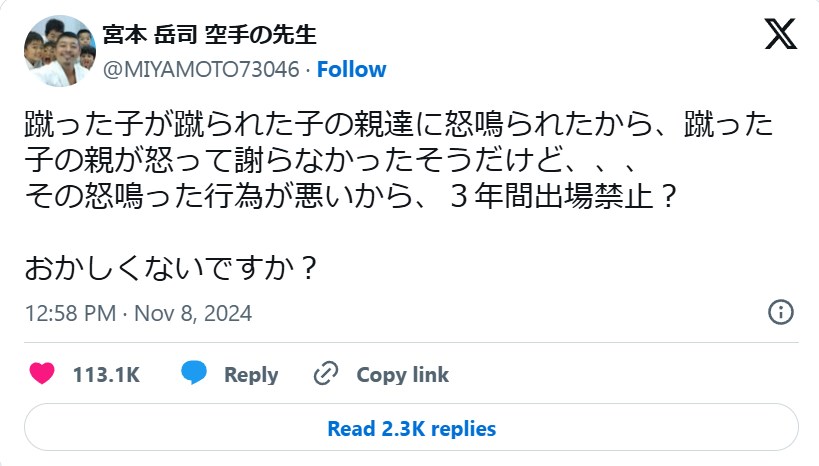Follow the tweet author
The width and height of the screenshot is (819, 466).
[x=352, y=69]
